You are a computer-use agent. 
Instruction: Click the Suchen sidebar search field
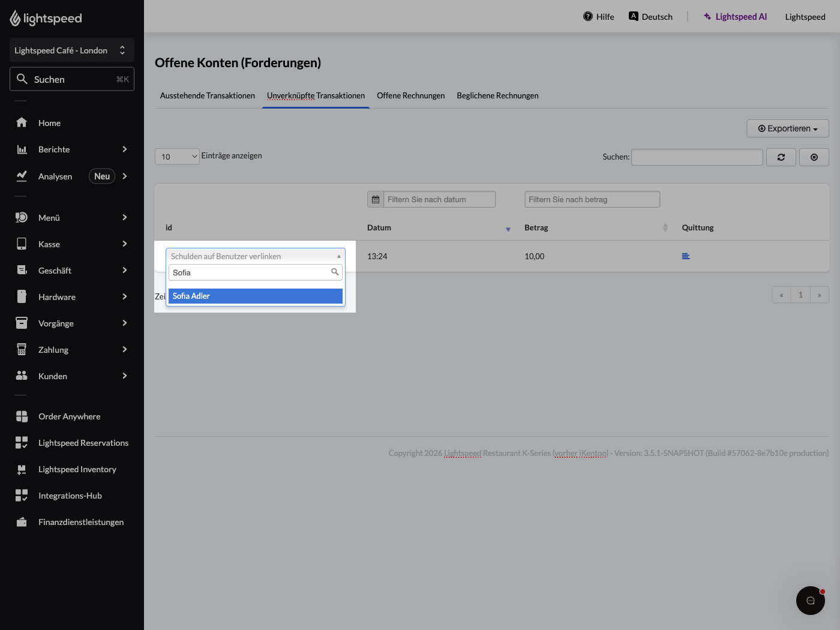(x=72, y=79)
